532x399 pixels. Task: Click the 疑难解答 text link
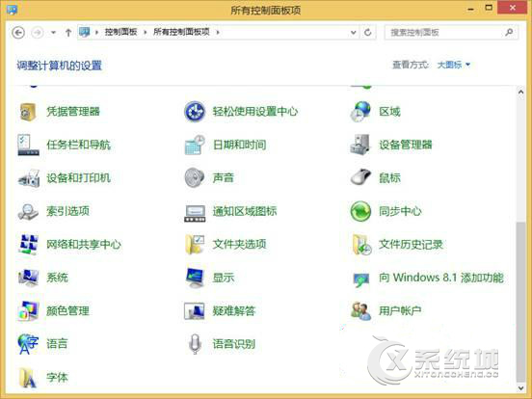click(234, 310)
